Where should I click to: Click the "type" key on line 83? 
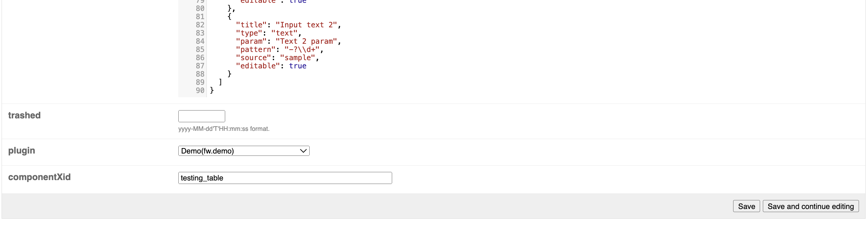click(x=249, y=33)
